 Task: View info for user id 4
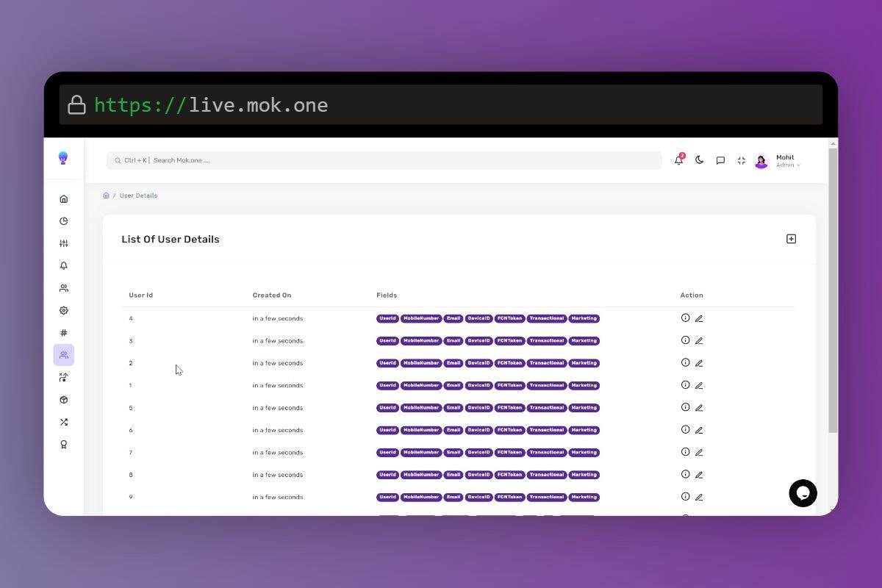(685, 318)
